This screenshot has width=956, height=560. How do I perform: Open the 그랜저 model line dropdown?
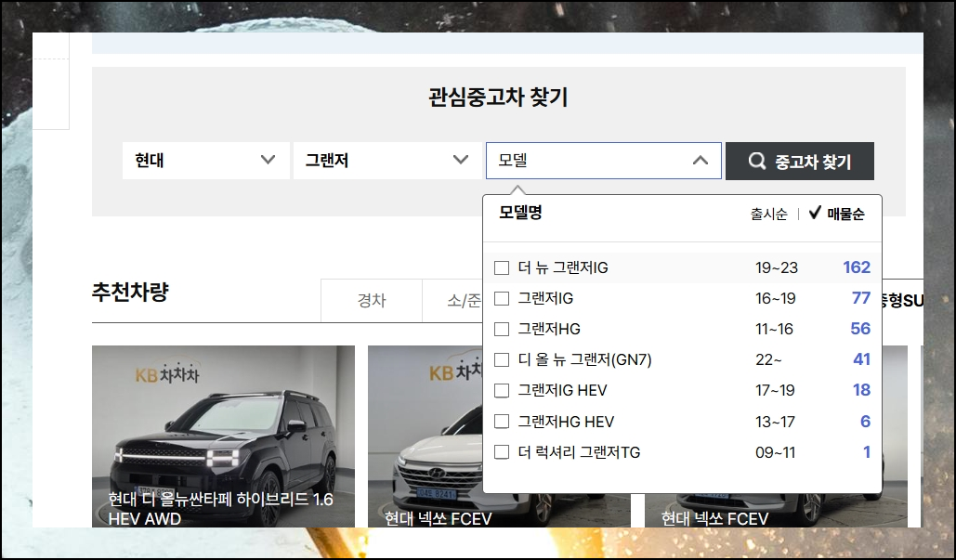pyautogui.click(x=387, y=161)
